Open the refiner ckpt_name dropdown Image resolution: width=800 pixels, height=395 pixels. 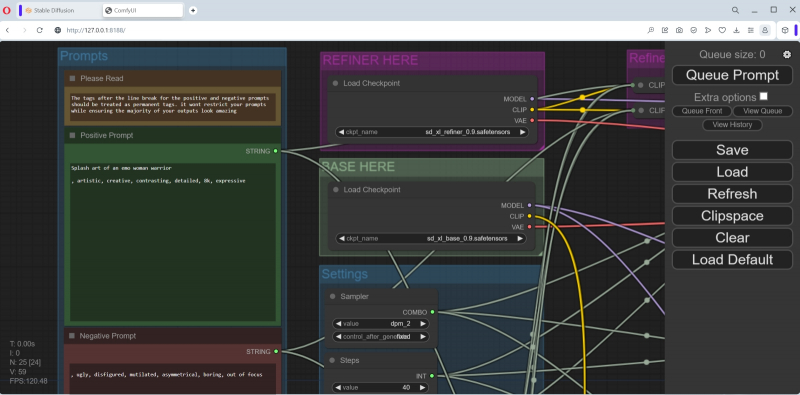pos(432,132)
